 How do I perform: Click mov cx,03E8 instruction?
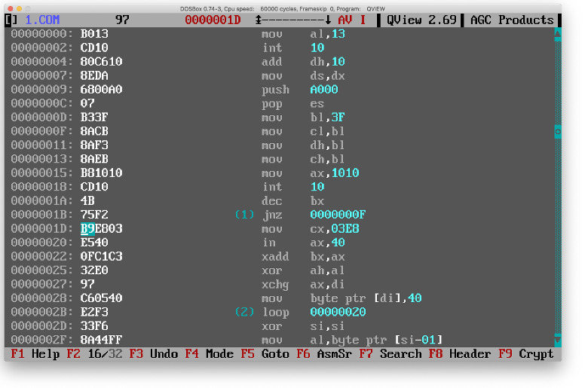310,229
